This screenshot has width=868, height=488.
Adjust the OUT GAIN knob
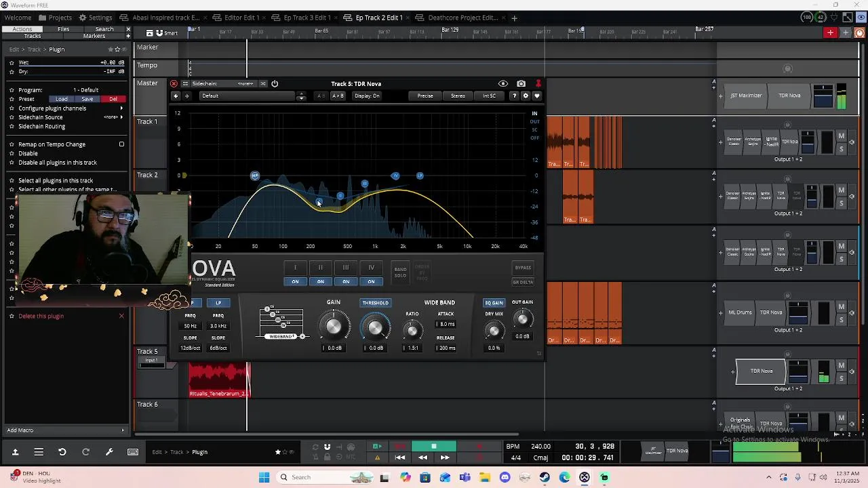click(x=522, y=319)
